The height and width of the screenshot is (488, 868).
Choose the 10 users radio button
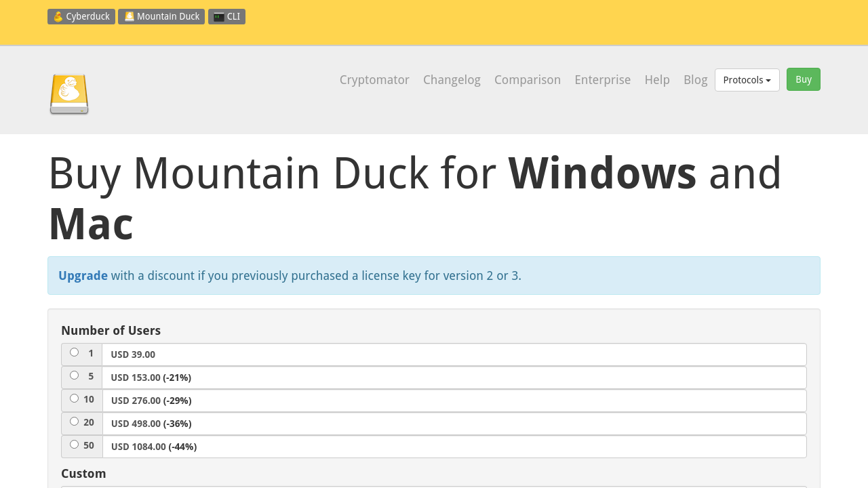click(75, 399)
